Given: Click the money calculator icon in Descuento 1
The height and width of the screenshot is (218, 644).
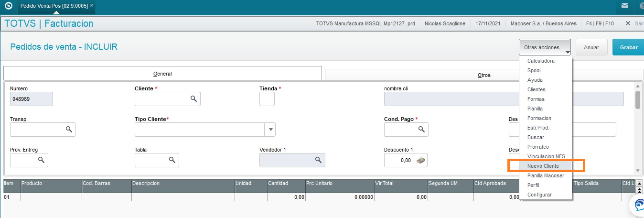Looking at the screenshot, I should [x=420, y=160].
